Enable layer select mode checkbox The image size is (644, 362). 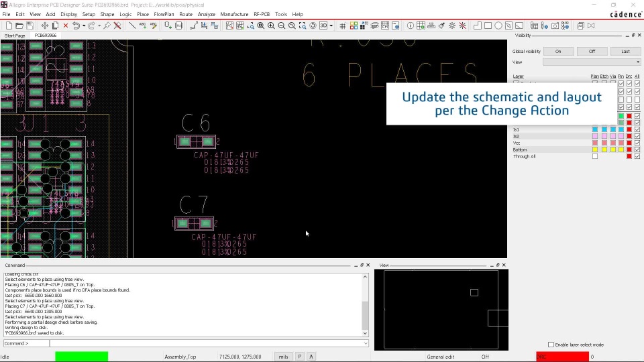(551, 345)
